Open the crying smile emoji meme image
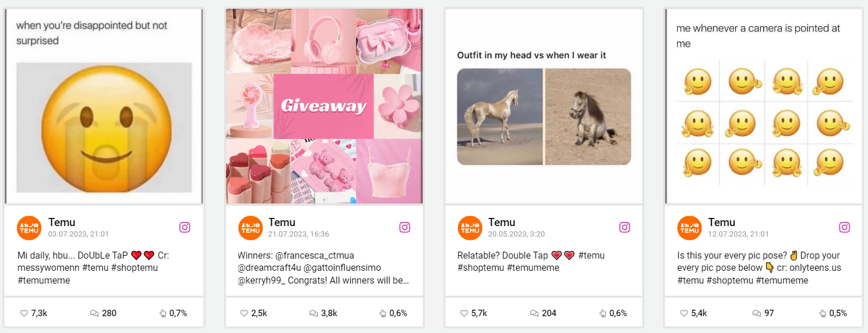This screenshot has width=868, height=333. (104, 106)
